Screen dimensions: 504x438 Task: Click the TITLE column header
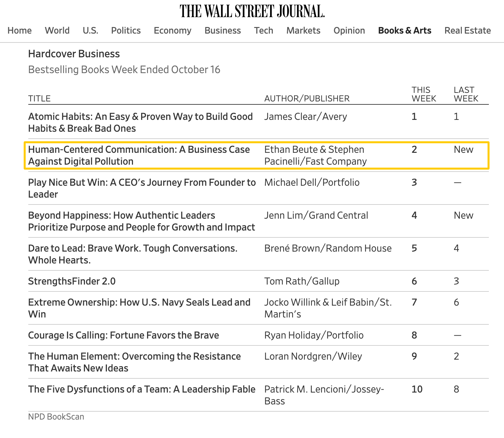39,98
